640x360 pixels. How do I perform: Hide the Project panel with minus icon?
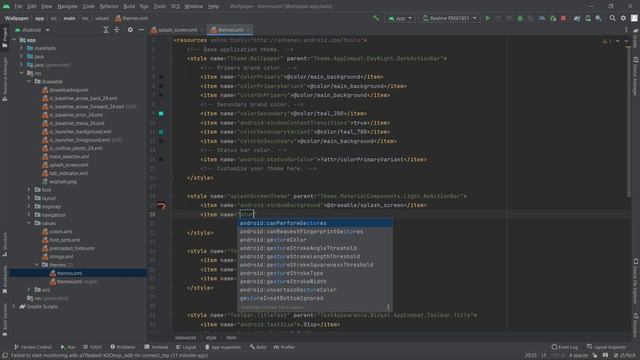[x=141, y=30]
